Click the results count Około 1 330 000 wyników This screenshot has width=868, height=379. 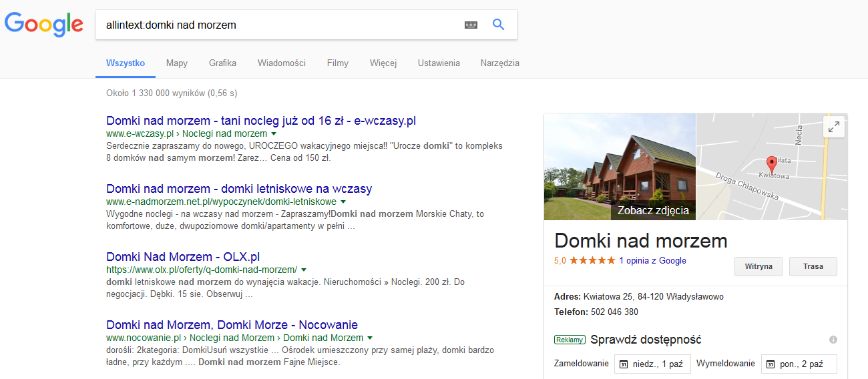pyautogui.click(x=172, y=93)
